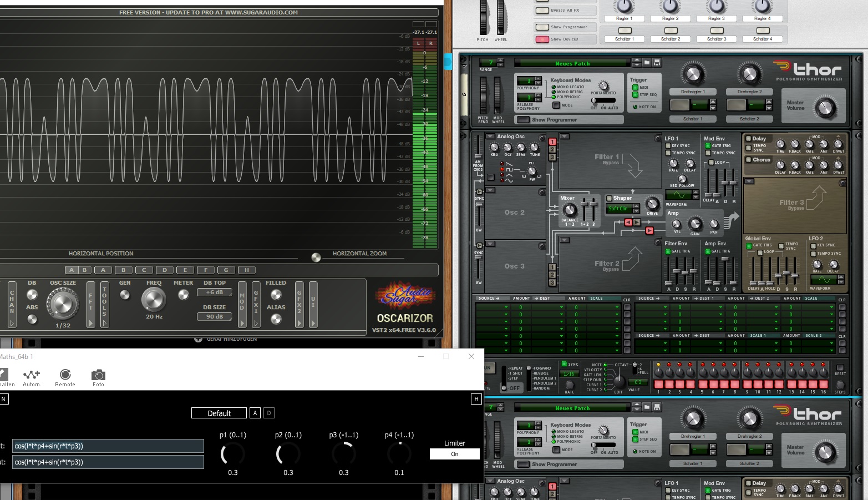The height and width of the screenshot is (500, 868).
Task: Click grey right-arrow routing button below Shaper
Action: coord(637,222)
